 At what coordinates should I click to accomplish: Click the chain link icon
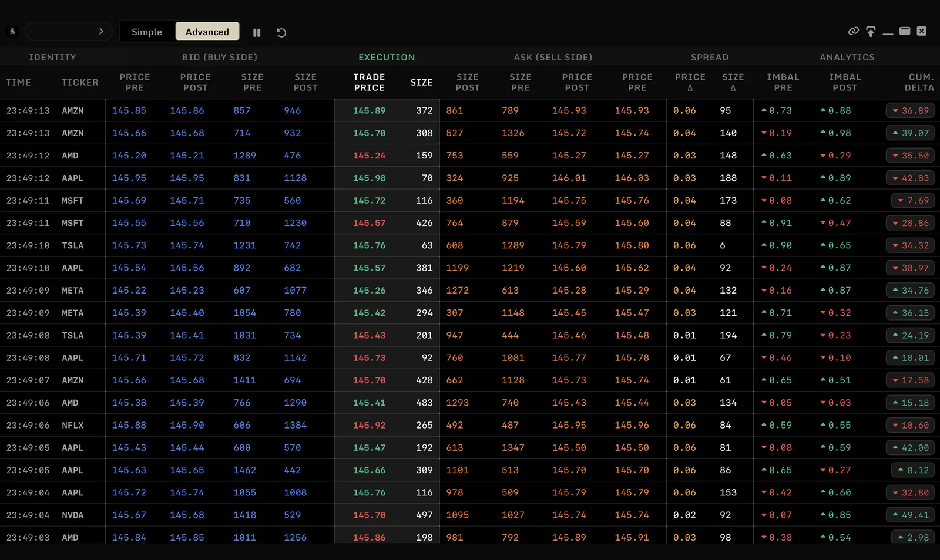click(x=854, y=31)
